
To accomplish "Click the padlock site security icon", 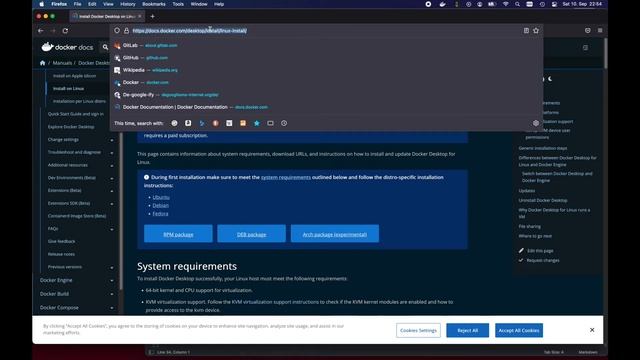I will 127,31.
